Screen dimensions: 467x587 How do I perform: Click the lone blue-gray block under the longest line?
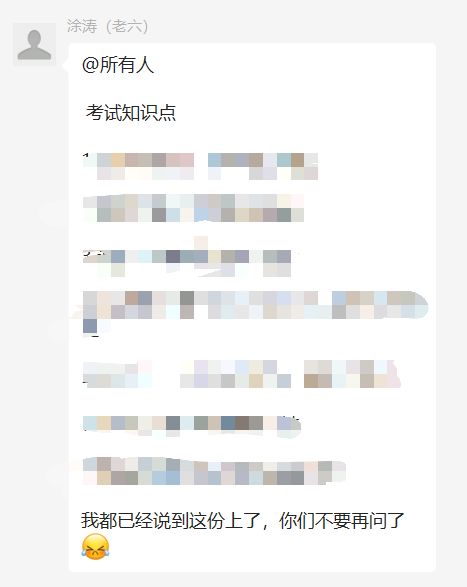(x=90, y=326)
